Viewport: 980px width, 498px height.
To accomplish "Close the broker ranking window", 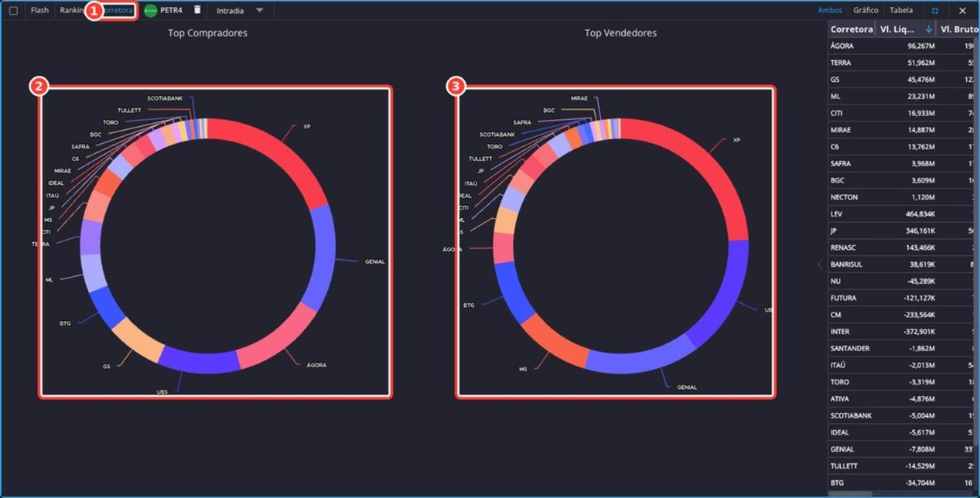I will pos(962,11).
